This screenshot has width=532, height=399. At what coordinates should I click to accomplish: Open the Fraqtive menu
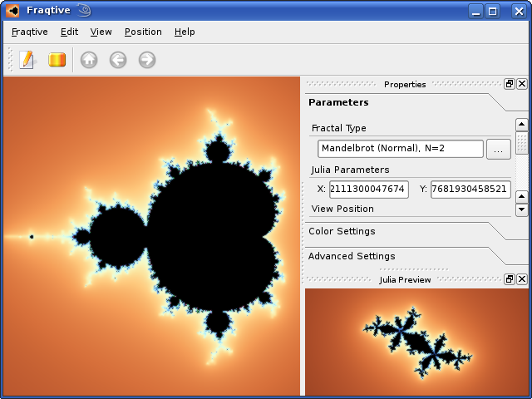coord(30,32)
